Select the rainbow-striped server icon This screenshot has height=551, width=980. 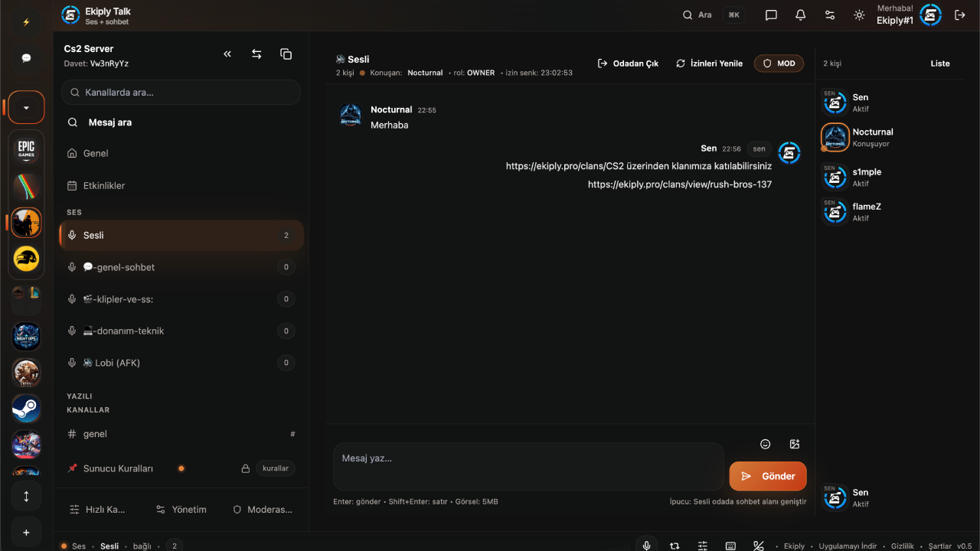[26, 187]
